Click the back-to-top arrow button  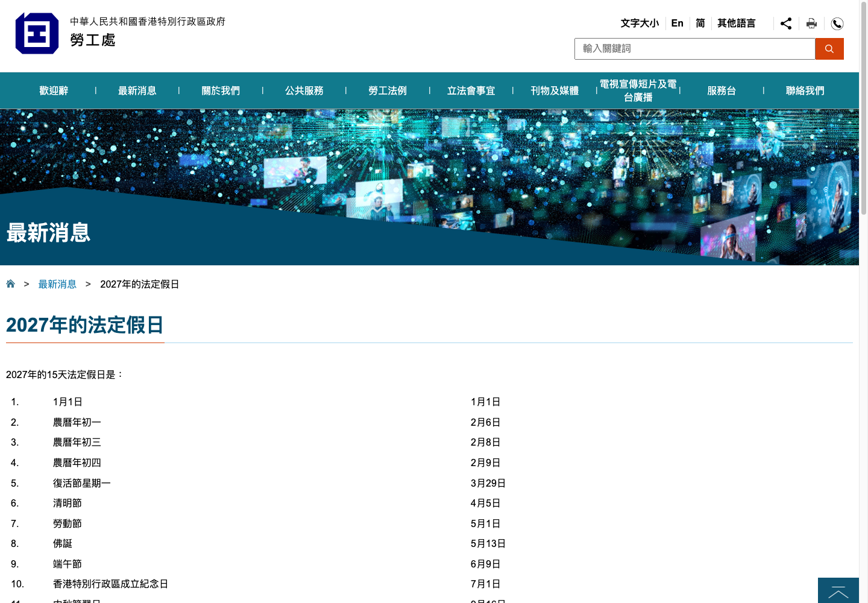click(838, 590)
